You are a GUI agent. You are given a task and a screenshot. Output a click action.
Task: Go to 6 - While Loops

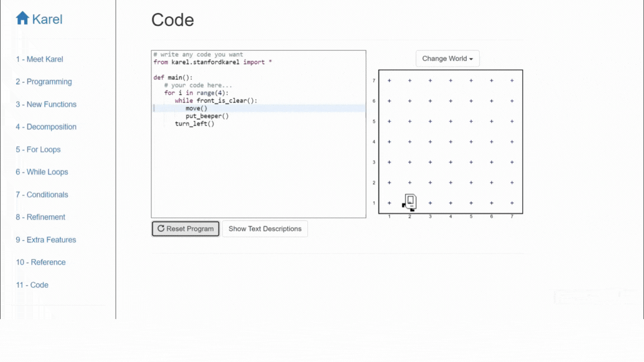42,172
